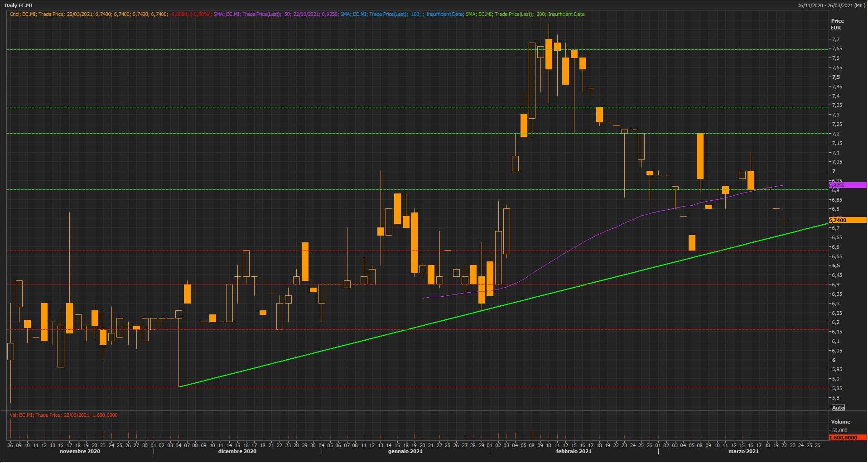Click the Price EUR axis header
The height and width of the screenshot is (463, 868).
(837, 24)
